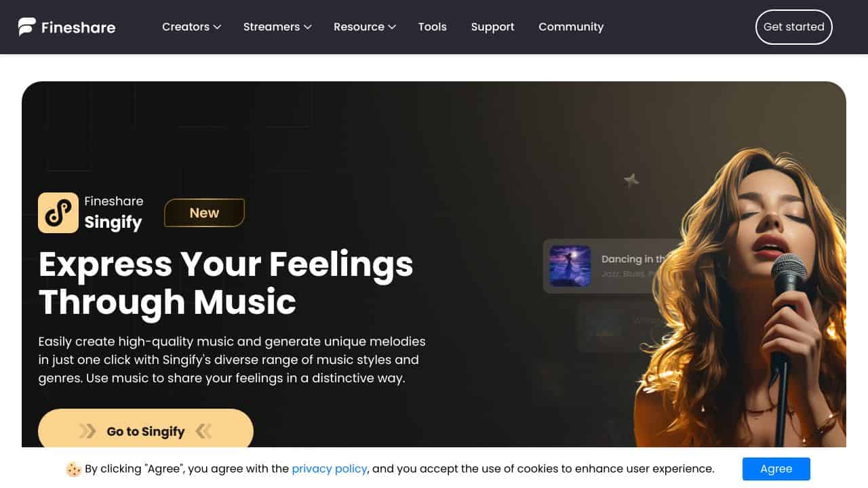Open the Support menu item
868x488 pixels.
point(493,27)
